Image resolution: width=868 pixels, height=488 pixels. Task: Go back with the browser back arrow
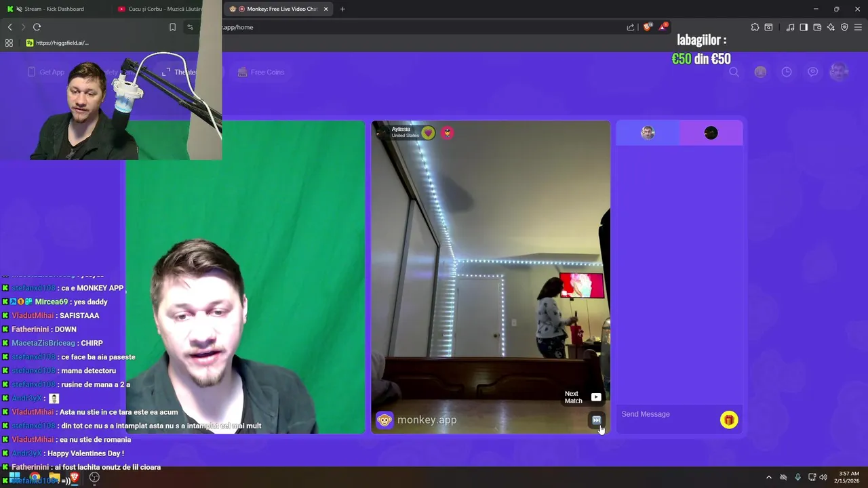pos(9,27)
